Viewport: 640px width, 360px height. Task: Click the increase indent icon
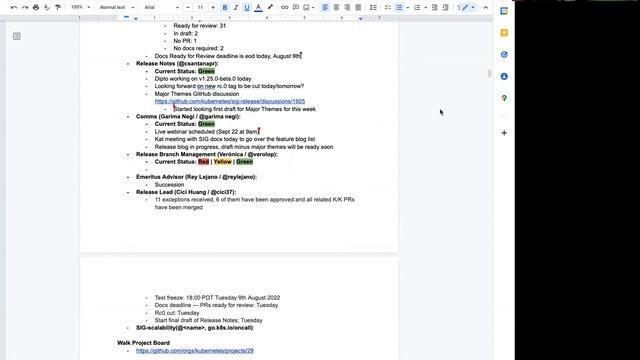tap(446, 7)
